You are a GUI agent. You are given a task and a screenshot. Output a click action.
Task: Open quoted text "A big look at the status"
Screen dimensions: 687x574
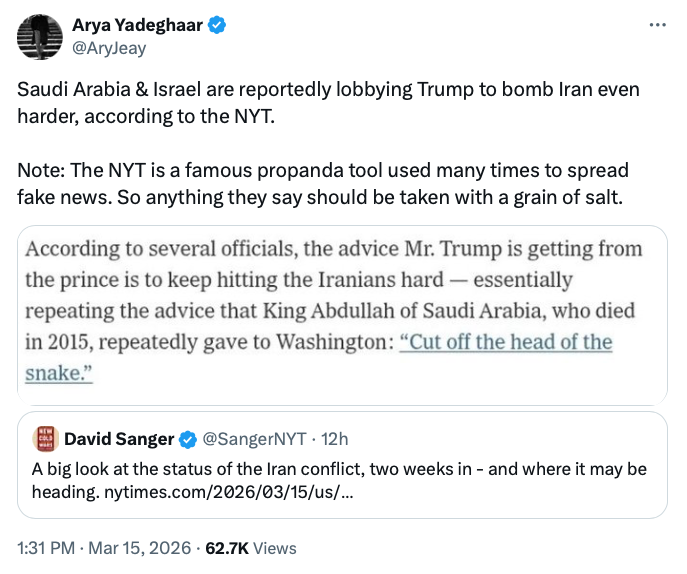[x=340, y=469]
